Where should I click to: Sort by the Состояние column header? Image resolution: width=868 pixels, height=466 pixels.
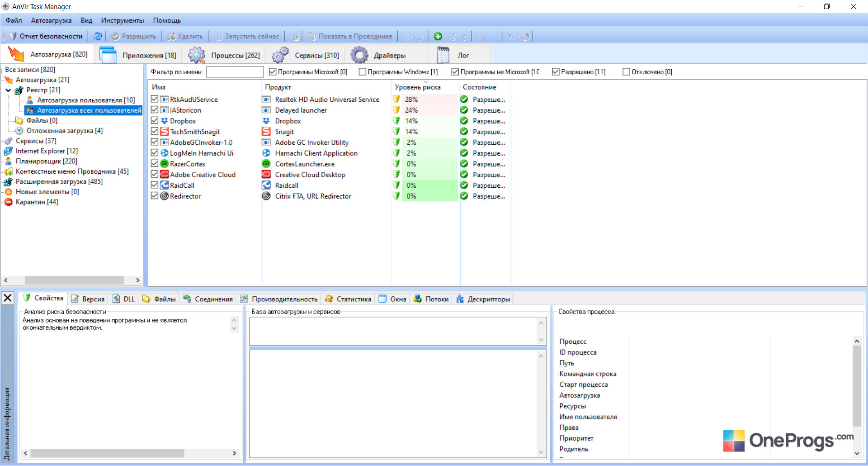[485, 87]
